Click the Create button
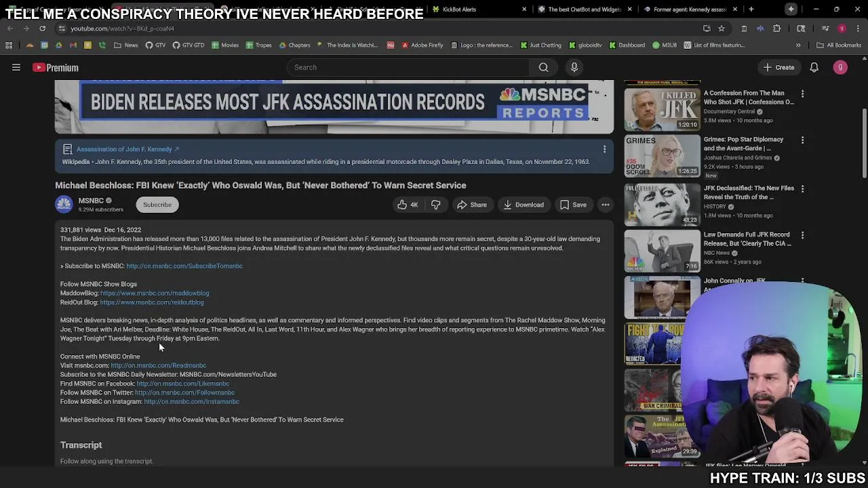Viewport: 868px width, 488px height. (778, 67)
